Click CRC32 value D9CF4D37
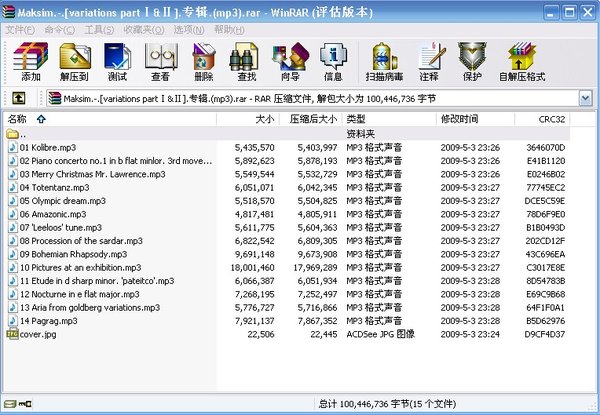Screen dimensions: 600x415 pyautogui.click(x=545, y=334)
